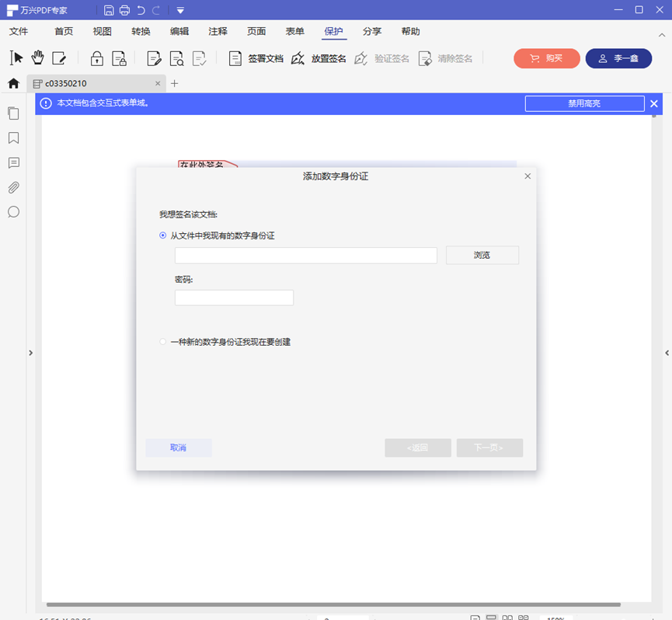672x620 pixels.
Task: Click the digital ID file path field
Action: [x=306, y=256]
